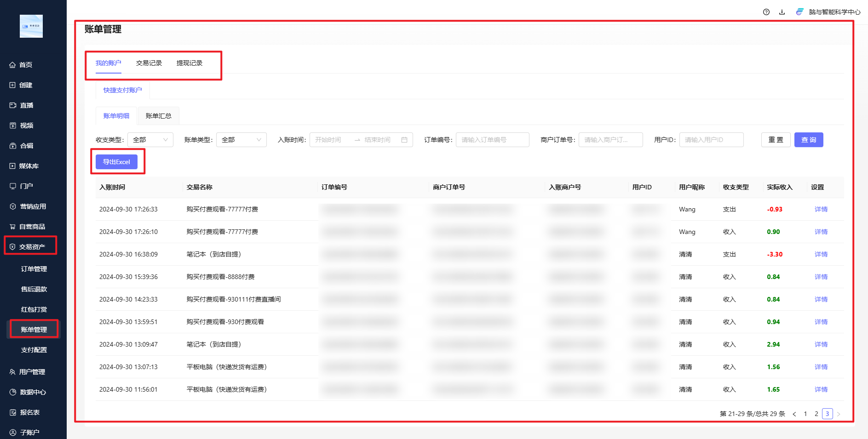
Task: Switch to the 交易记录 tab
Action: pos(149,63)
